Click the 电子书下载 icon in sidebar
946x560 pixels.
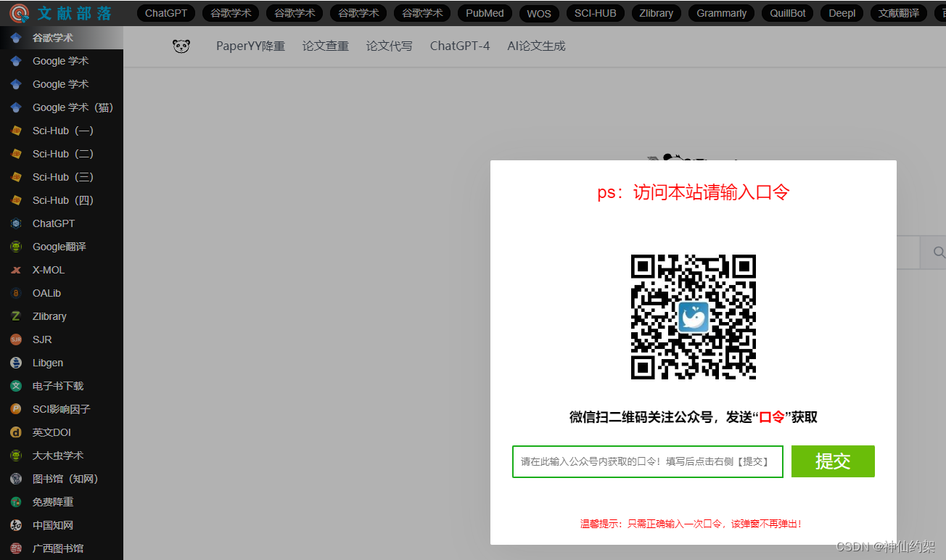pos(16,386)
